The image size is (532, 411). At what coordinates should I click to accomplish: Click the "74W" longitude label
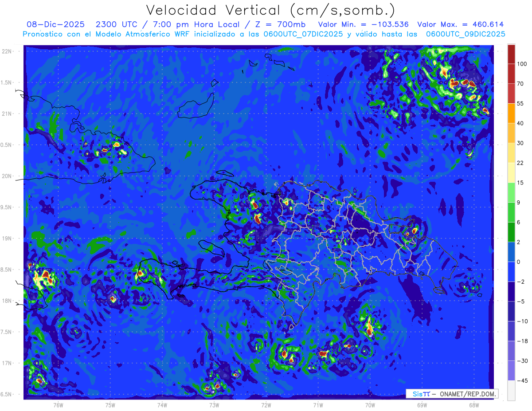pyautogui.click(x=162, y=405)
